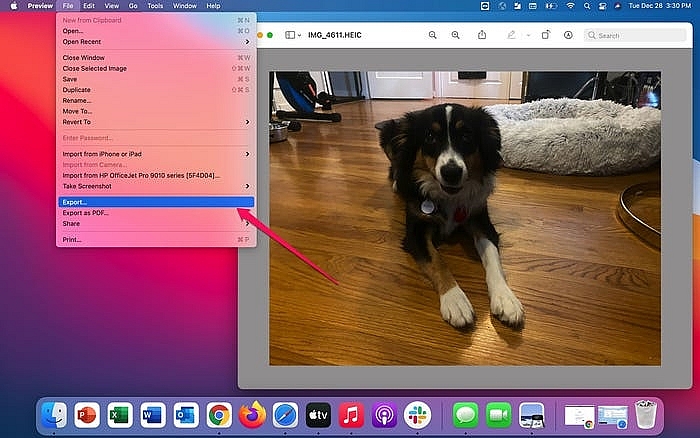Click the Rotate icon in toolbar
The height and width of the screenshot is (438, 700).
(546, 35)
